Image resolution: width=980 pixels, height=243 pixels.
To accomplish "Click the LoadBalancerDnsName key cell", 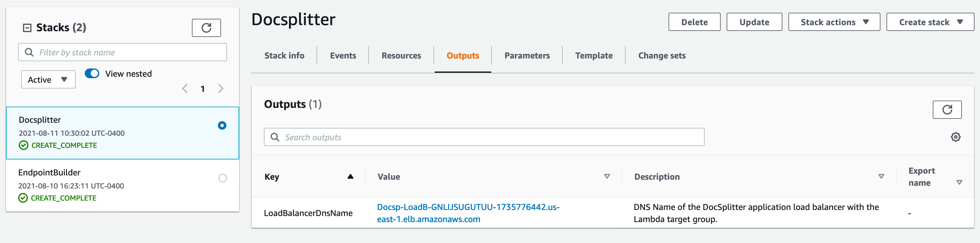I will [308, 213].
